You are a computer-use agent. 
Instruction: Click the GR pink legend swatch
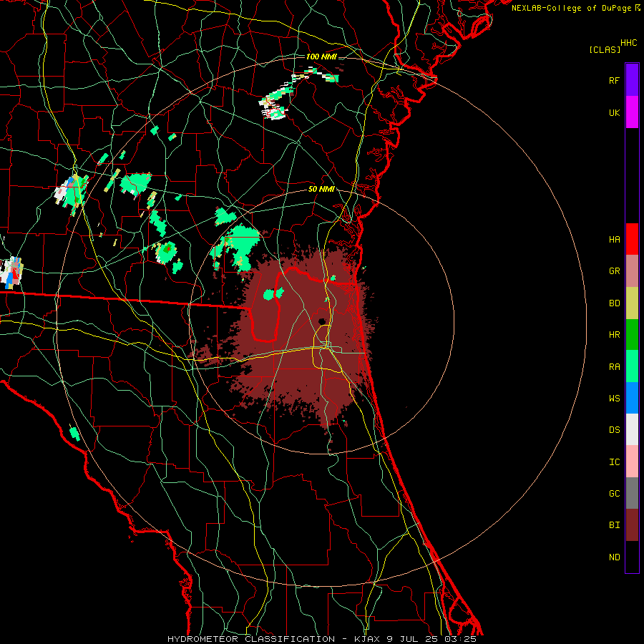tap(632, 271)
